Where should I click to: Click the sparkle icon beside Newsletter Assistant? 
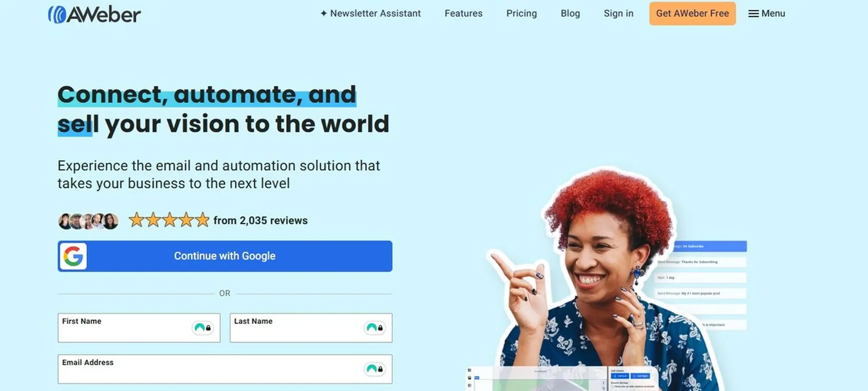pos(323,13)
